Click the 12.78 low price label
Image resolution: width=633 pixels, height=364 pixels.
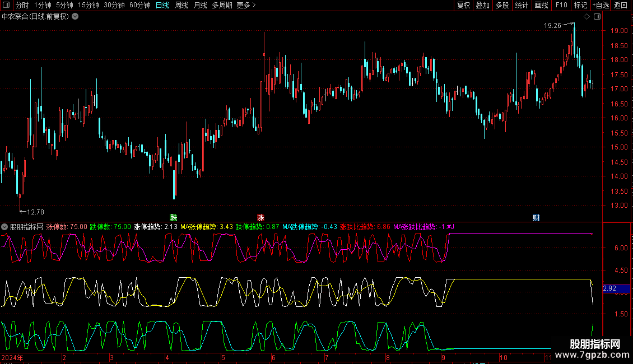tap(35, 212)
